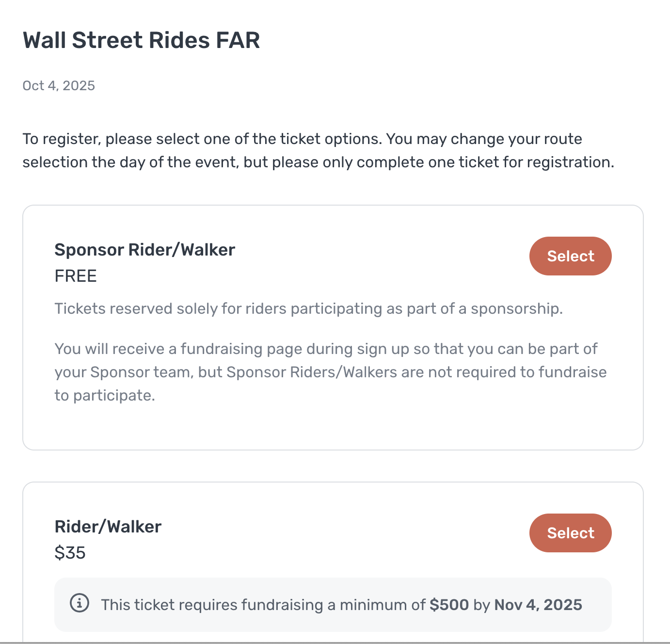Click "part of a sponsorship" phrase
Viewport: 670px width, 644px height.
point(485,309)
